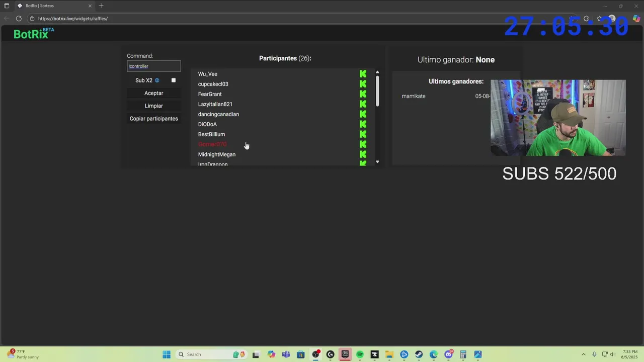The height and width of the screenshot is (362, 644).
Task: Click the browser extensions icon
Action: point(586,19)
